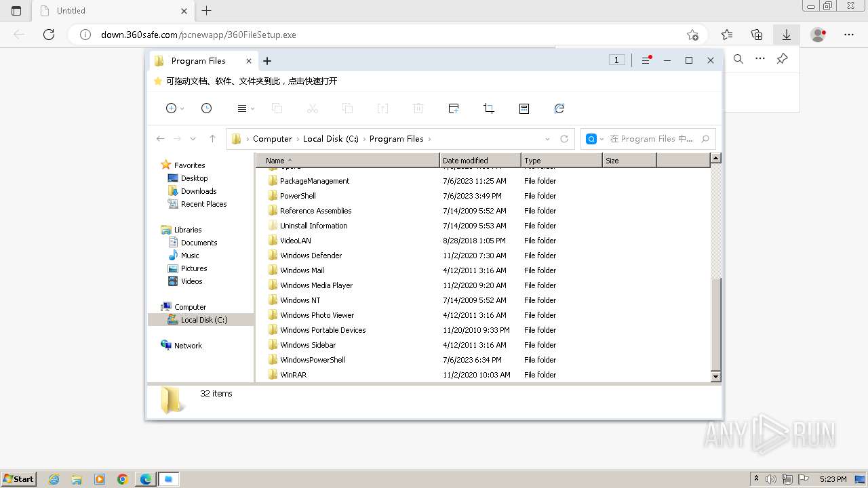The image size is (868, 488).
Task: Select the Windows Media Player folder
Action: coord(316,285)
